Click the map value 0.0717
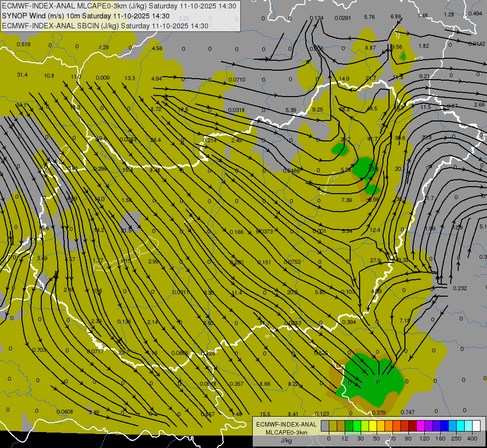Image resolution: width=487 pixels, height=448 pixels. [x=95, y=351]
